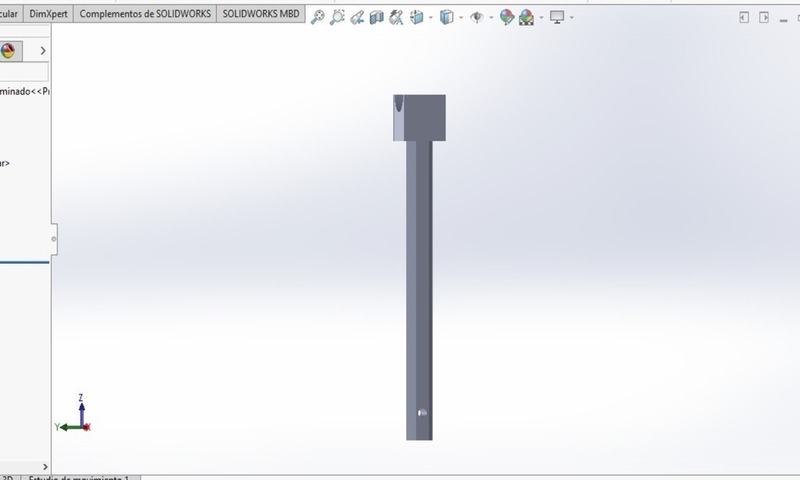The height and width of the screenshot is (480, 800).
Task: Click the Apply Scene icon
Action: 527,18
